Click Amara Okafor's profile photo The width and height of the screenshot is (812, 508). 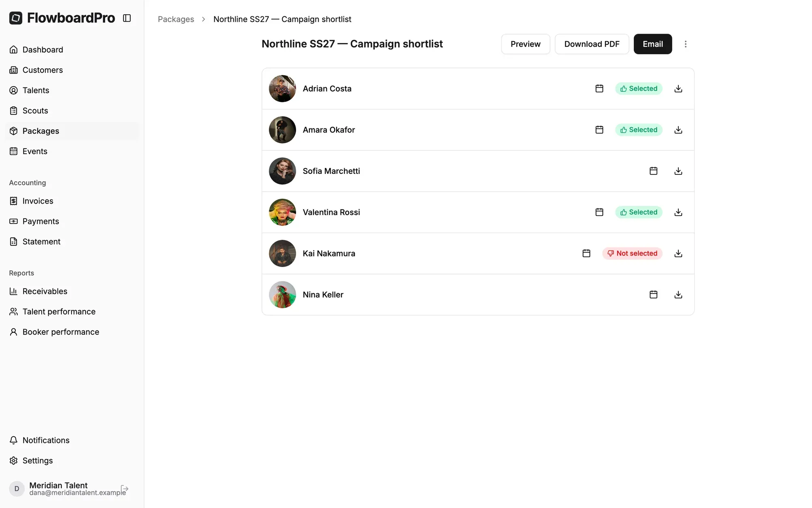tap(282, 130)
